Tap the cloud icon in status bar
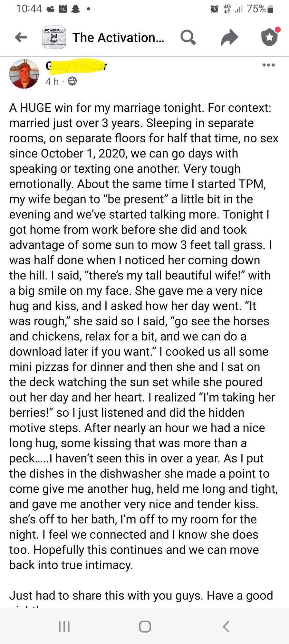 tap(51, 9)
